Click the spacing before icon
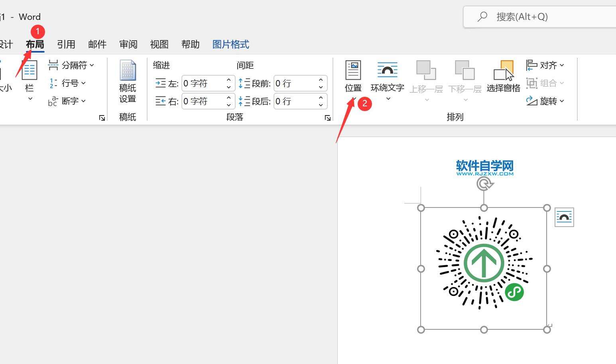The width and height of the screenshot is (616, 364). coord(244,83)
